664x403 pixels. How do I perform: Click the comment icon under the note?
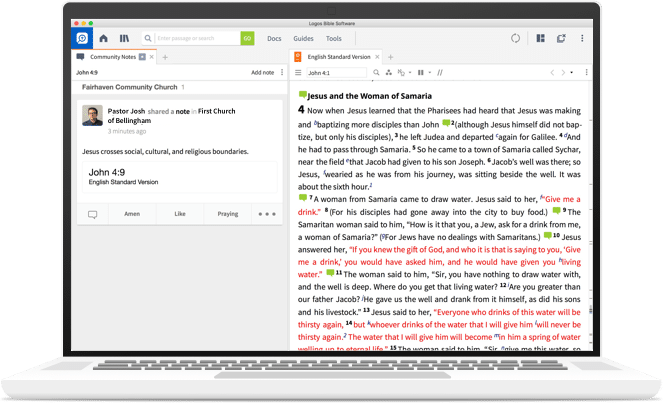(93, 214)
